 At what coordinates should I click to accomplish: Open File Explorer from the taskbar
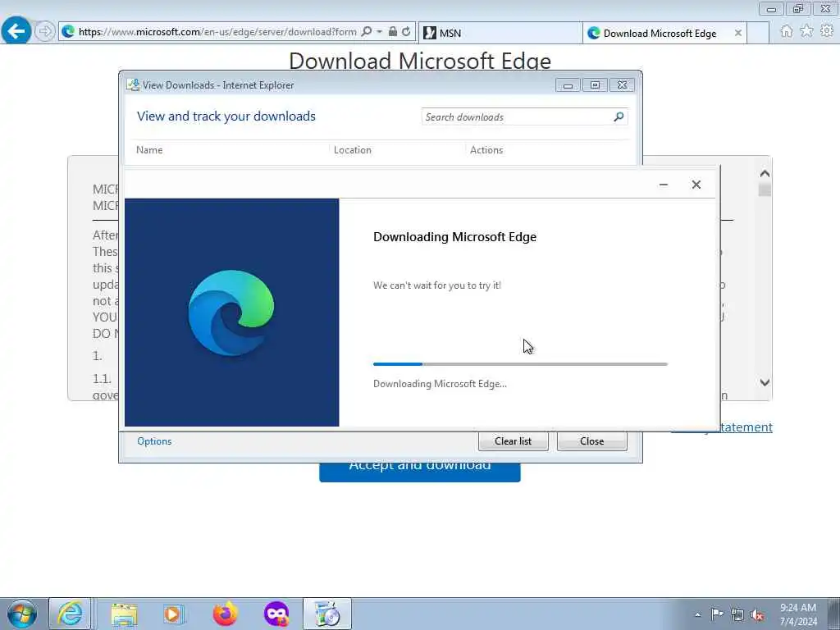(x=125, y=614)
